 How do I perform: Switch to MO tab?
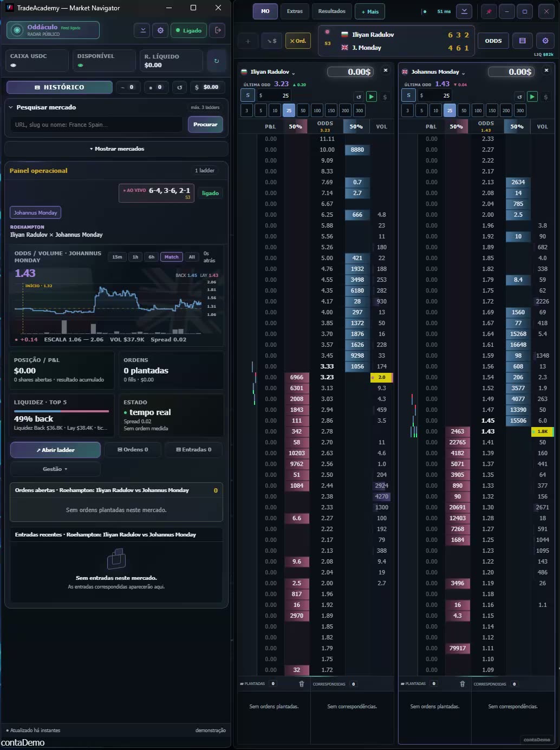point(265,11)
